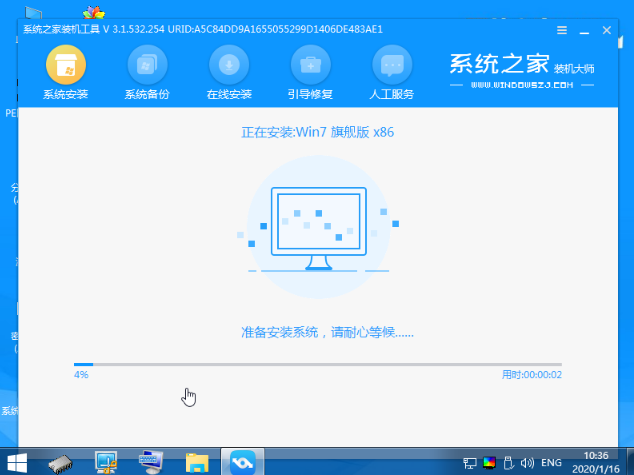Open the Windows Start button

pos(17,462)
